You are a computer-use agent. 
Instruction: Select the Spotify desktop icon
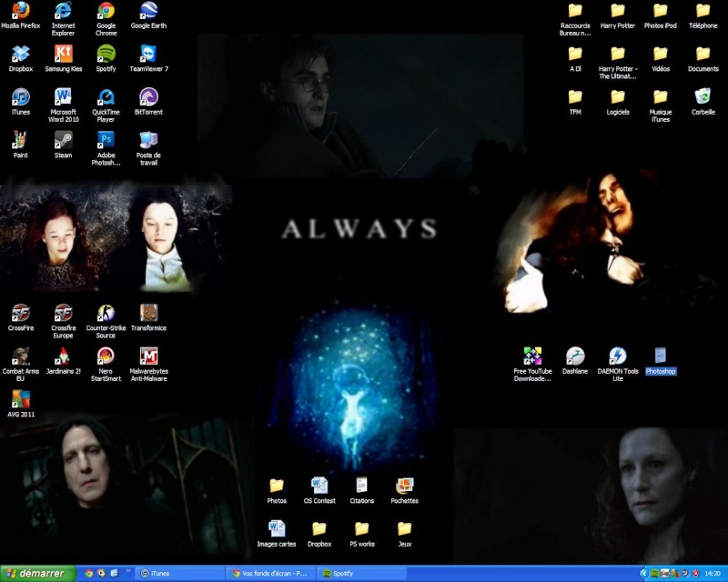[x=106, y=59]
